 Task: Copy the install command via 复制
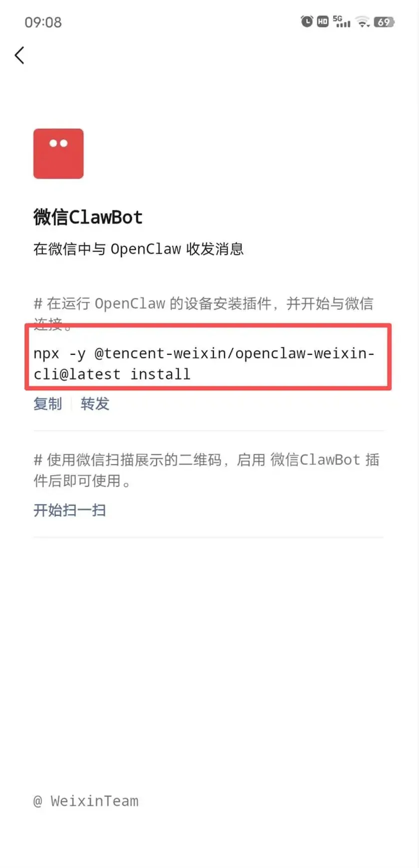tap(48, 403)
